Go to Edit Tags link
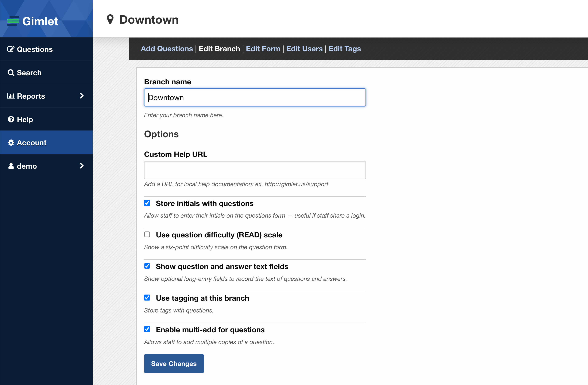Viewport: 588px width, 385px height. (344, 49)
